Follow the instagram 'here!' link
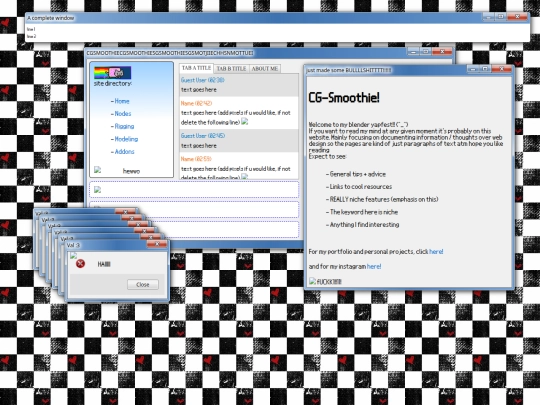This screenshot has height=405, width=540. tap(374, 266)
